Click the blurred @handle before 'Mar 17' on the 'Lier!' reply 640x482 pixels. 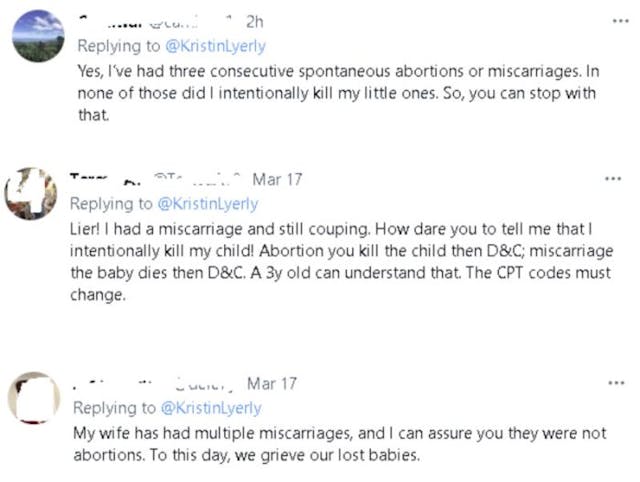198,180
